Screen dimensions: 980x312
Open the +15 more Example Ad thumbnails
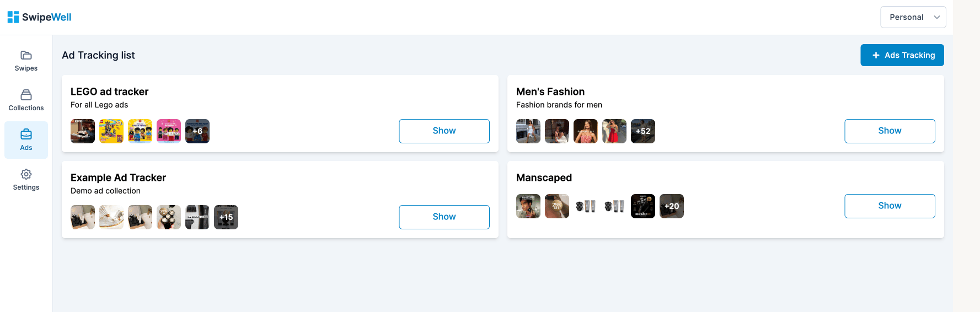[x=226, y=217]
